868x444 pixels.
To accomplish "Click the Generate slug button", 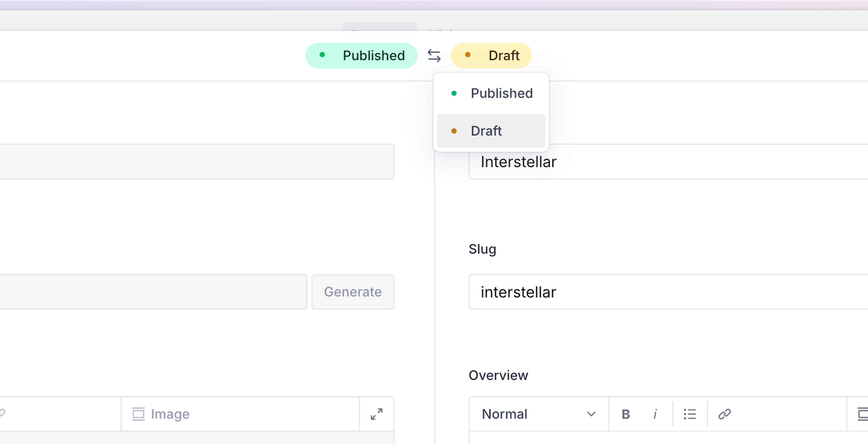I will pyautogui.click(x=353, y=292).
